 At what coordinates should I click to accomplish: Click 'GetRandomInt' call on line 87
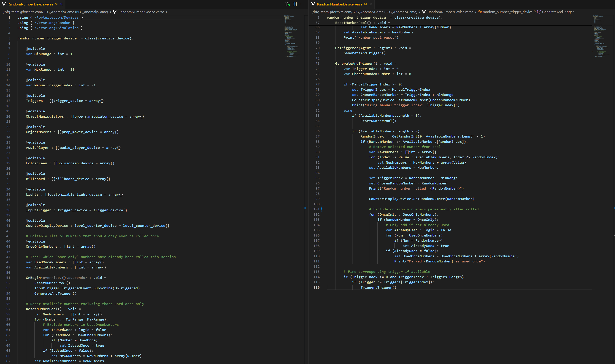click(405, 136)
